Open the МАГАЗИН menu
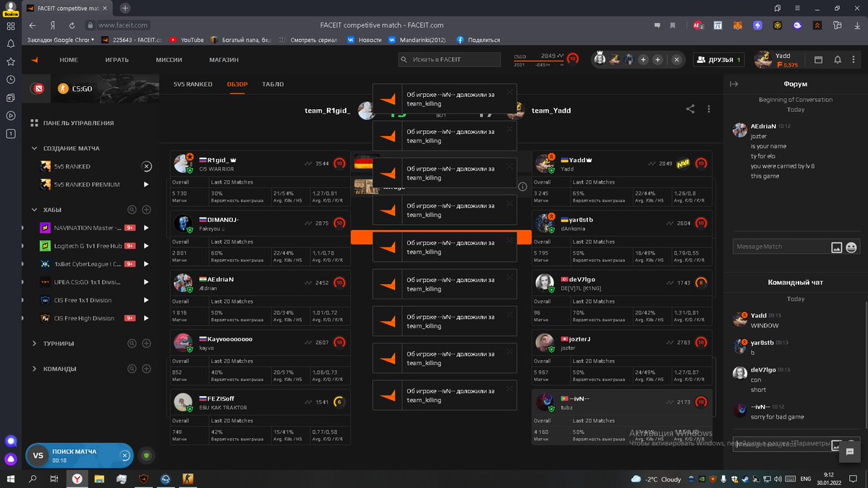The width and height of the screenshot is (868, 488). [x=224, y=60]
